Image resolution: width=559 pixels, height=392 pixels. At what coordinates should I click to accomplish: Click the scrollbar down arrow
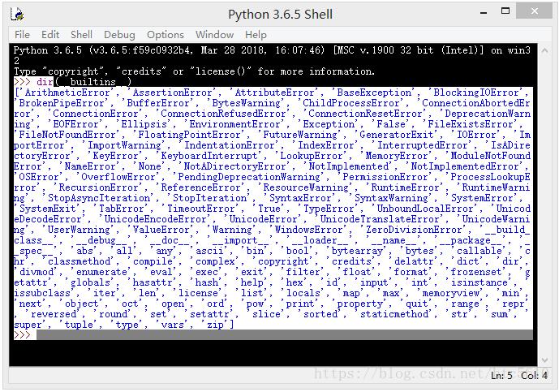[544, 360]
